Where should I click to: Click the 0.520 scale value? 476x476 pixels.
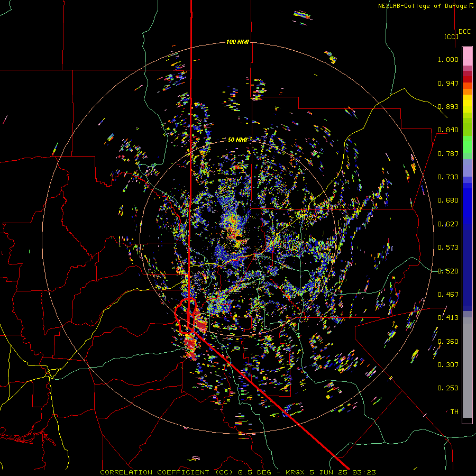tap(448, 271)
